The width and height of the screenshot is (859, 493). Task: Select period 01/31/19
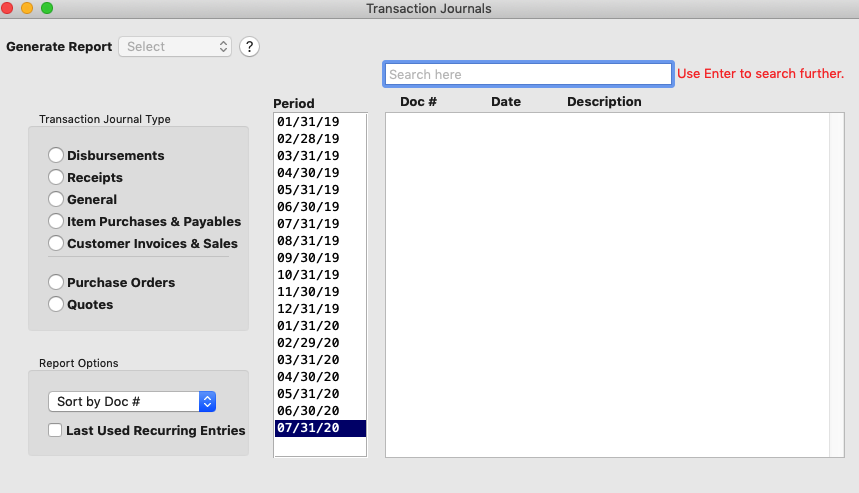pyautogui.click(x=320, y=122)
